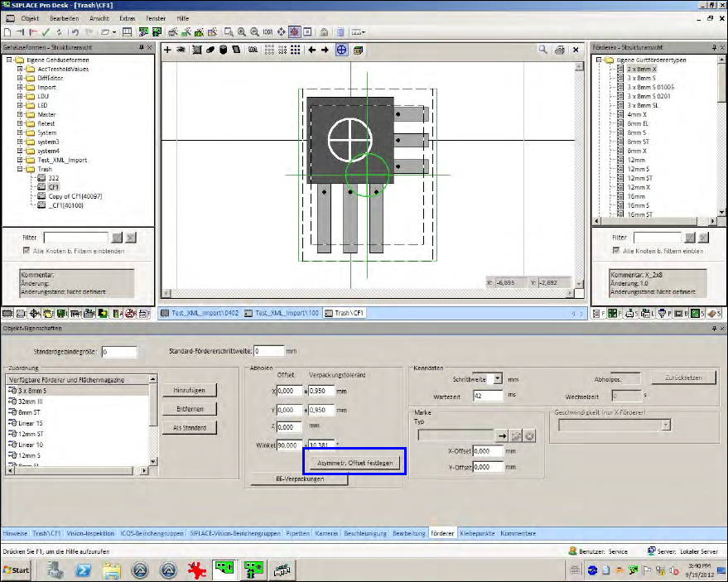Toggle 'Alle Knoten b. Filtern einblenden' in Förderer panel

coord(615,251)
